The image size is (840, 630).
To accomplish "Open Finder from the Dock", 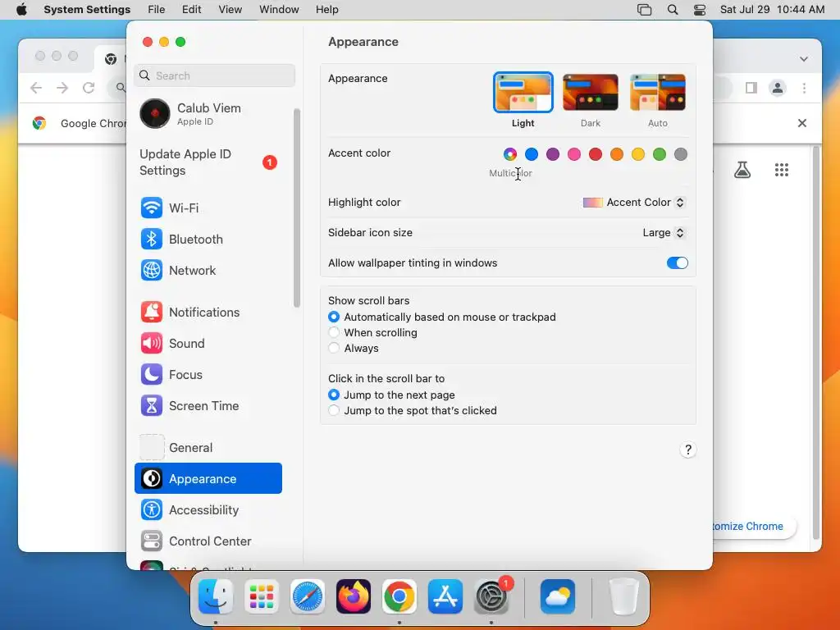I will tap(216, 596).
